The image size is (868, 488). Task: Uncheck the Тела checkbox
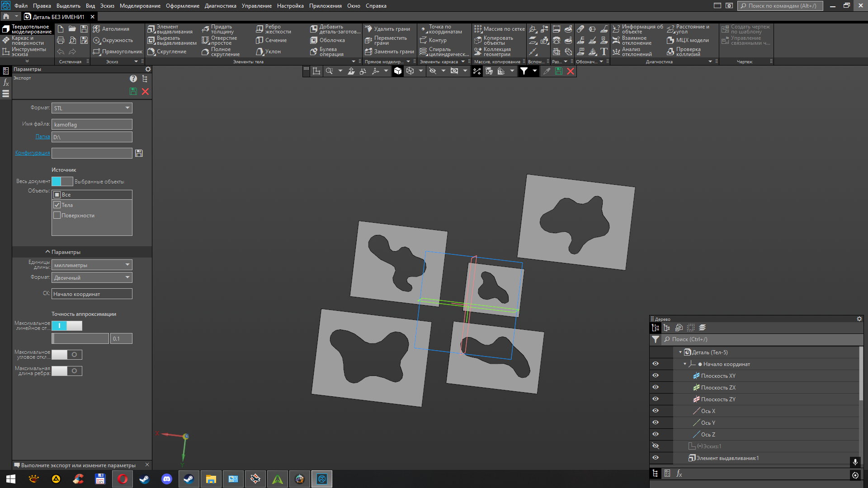57,205
